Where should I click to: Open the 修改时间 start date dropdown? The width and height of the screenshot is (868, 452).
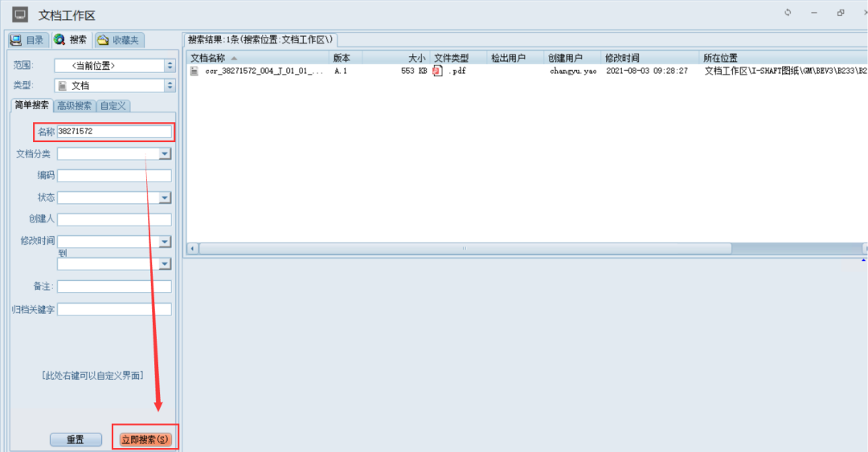(x=165, y=242)
